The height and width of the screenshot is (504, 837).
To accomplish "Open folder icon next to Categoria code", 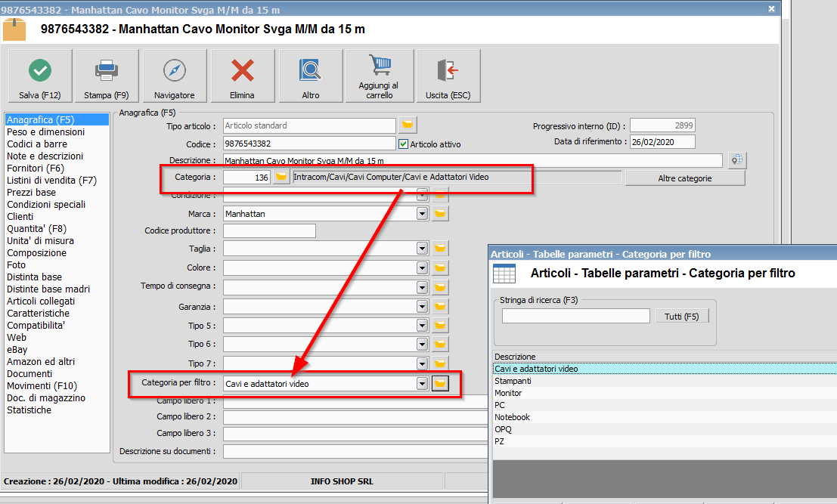I will (x=281, y=177).
